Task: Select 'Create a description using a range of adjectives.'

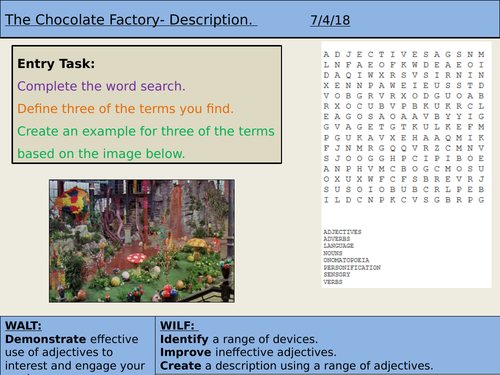Action: point(297,366)
